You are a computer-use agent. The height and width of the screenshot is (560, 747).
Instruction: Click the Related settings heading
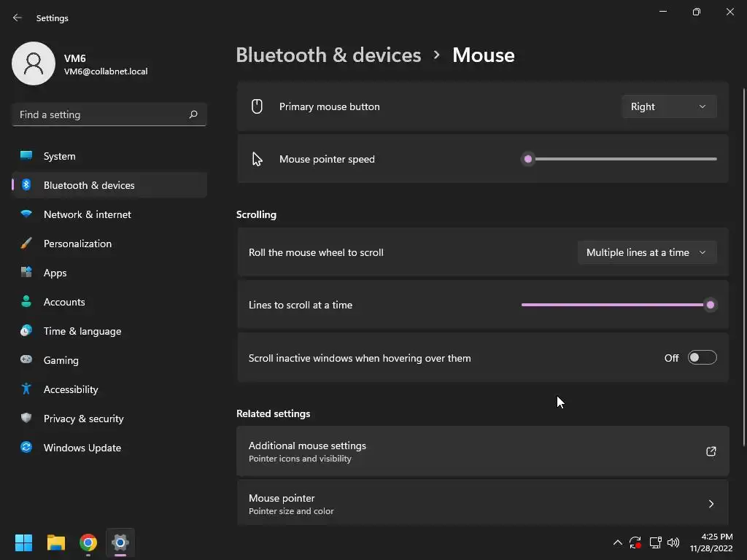(273, 413)
